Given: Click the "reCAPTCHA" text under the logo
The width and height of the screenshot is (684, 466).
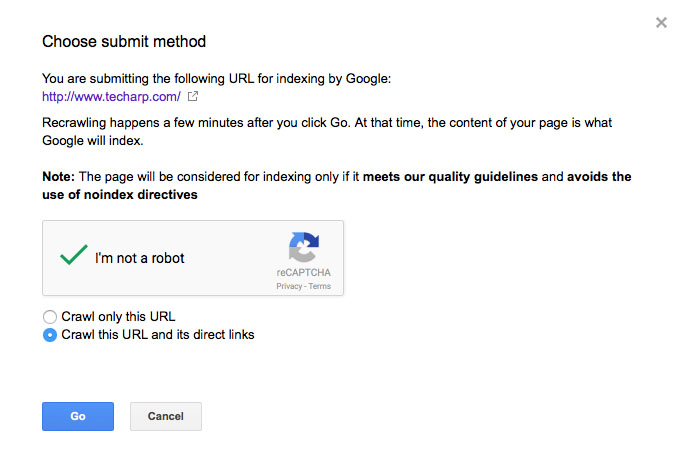Looking at the screenshot, I should tap(303, 273).
